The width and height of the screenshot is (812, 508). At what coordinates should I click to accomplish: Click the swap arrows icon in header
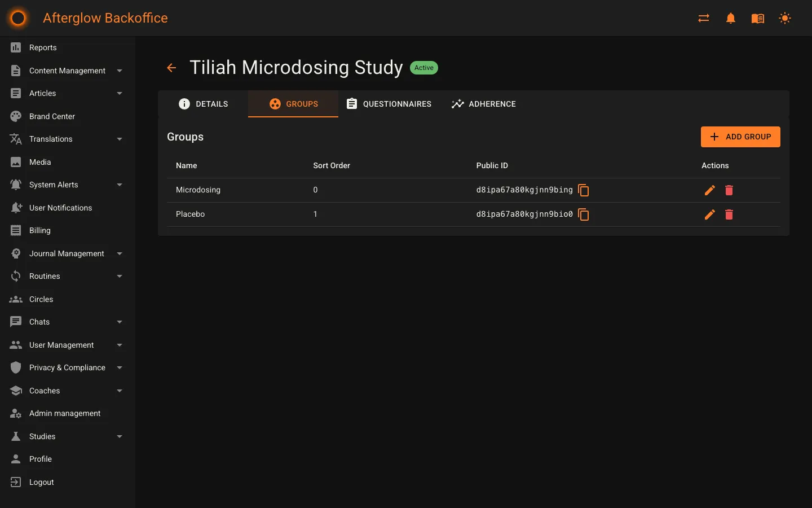coord(704,18)
